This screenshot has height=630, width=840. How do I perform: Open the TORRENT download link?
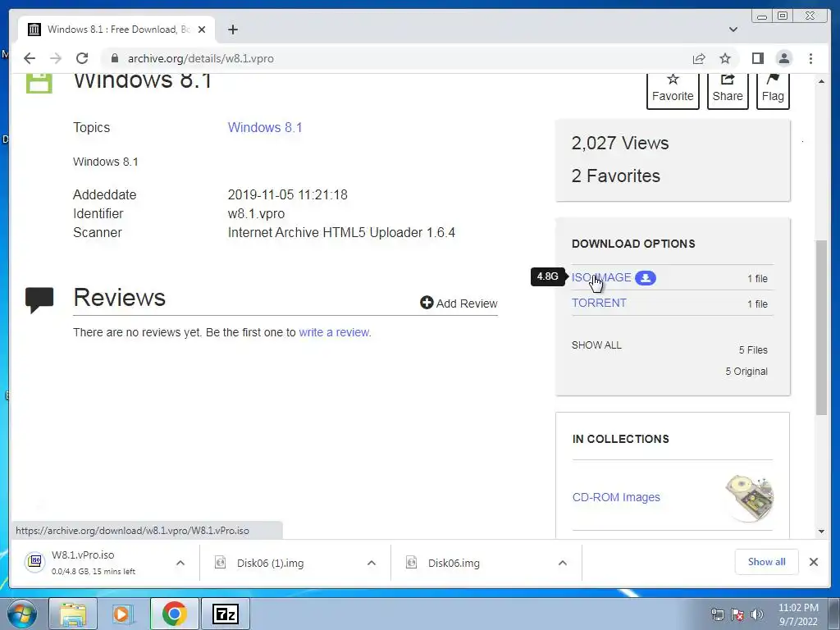pyautogui.click(x=599, y=303)
